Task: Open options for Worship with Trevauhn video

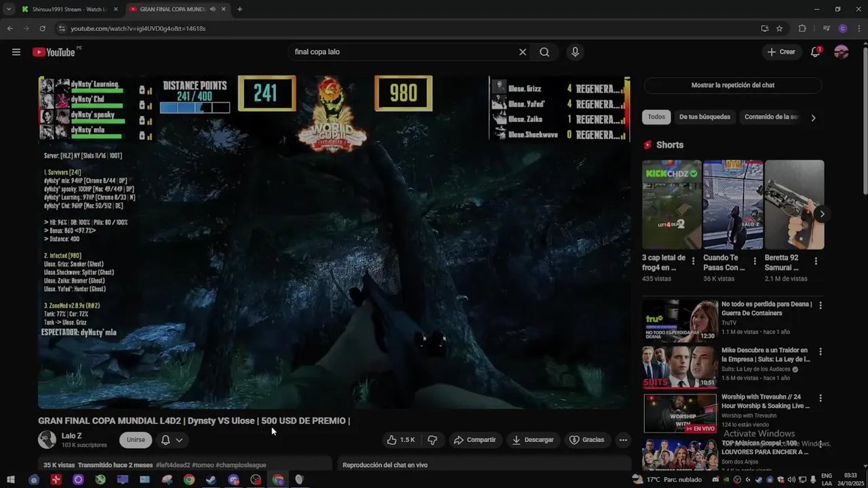Action: click(x=821, y=398)
